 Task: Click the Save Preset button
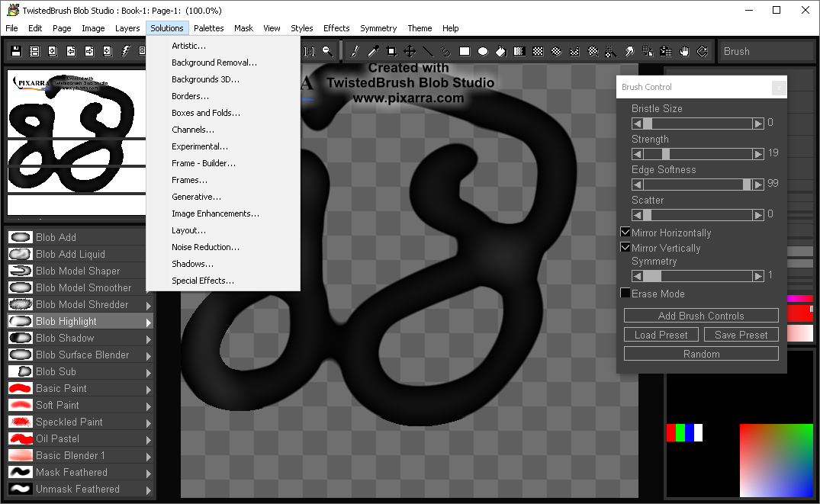coord(741,335)
